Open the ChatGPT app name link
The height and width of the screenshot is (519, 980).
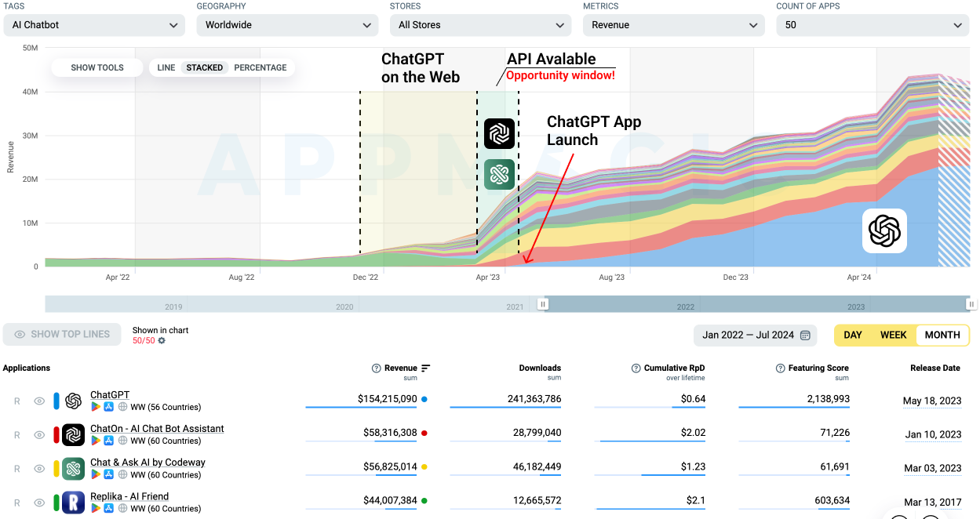(110, 395)
